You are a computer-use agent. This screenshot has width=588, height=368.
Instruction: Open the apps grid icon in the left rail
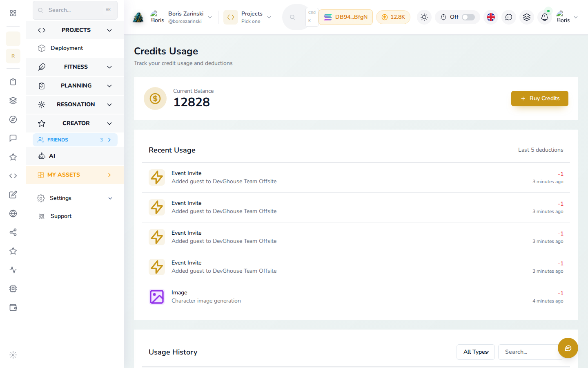point(13,13)
